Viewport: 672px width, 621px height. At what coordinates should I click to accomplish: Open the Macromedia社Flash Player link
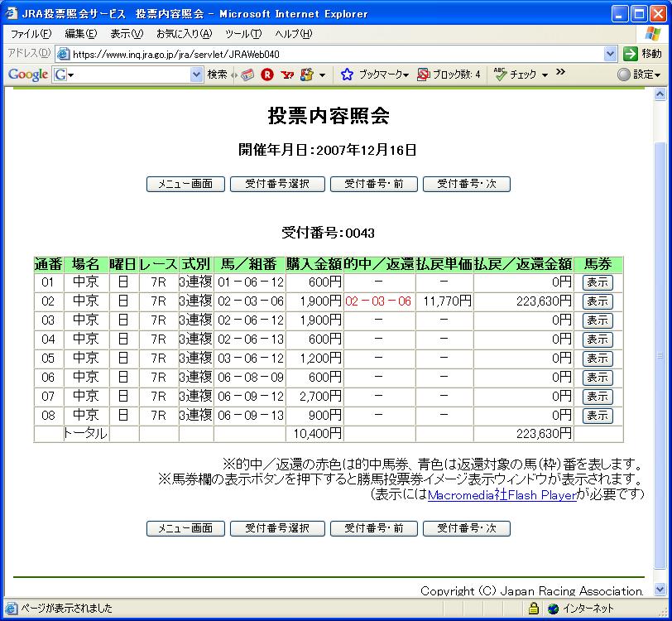pos(502,495)
